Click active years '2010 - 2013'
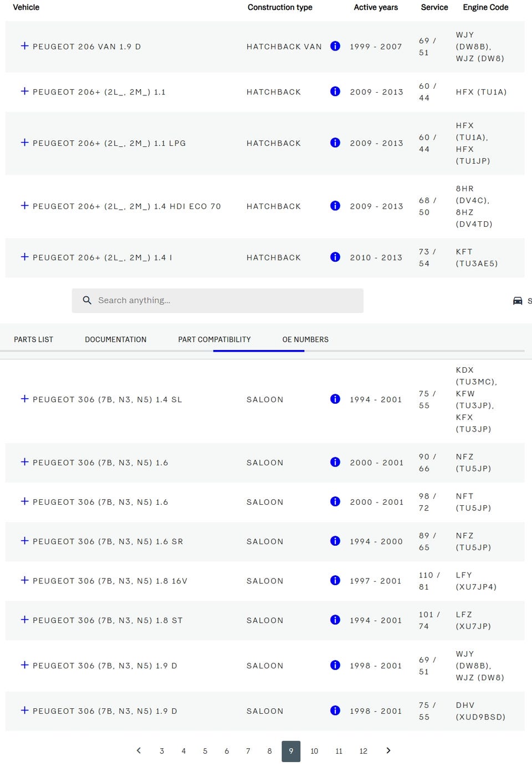This screenshot has width=532, height=766. (376, 257)
